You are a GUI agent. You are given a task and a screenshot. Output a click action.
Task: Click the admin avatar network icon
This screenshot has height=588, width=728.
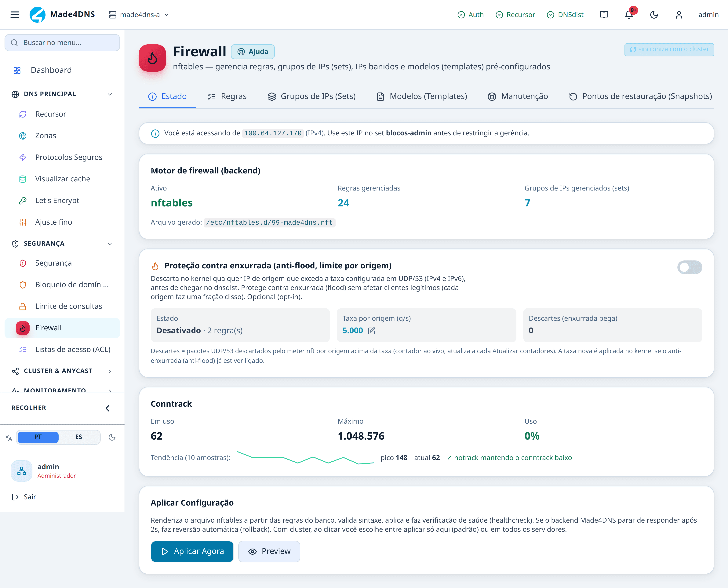(x=22, y=471)
